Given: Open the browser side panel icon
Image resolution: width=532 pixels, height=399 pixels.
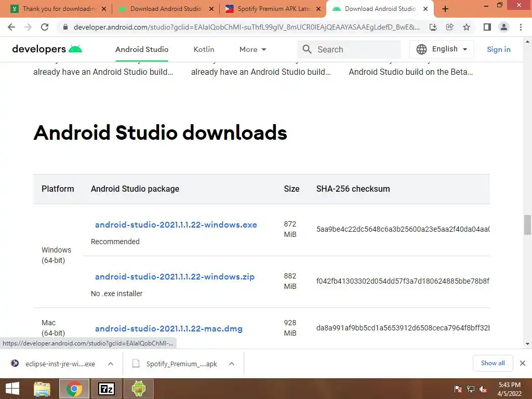Looking at the screenshot, I should click(x=487, y=27).
